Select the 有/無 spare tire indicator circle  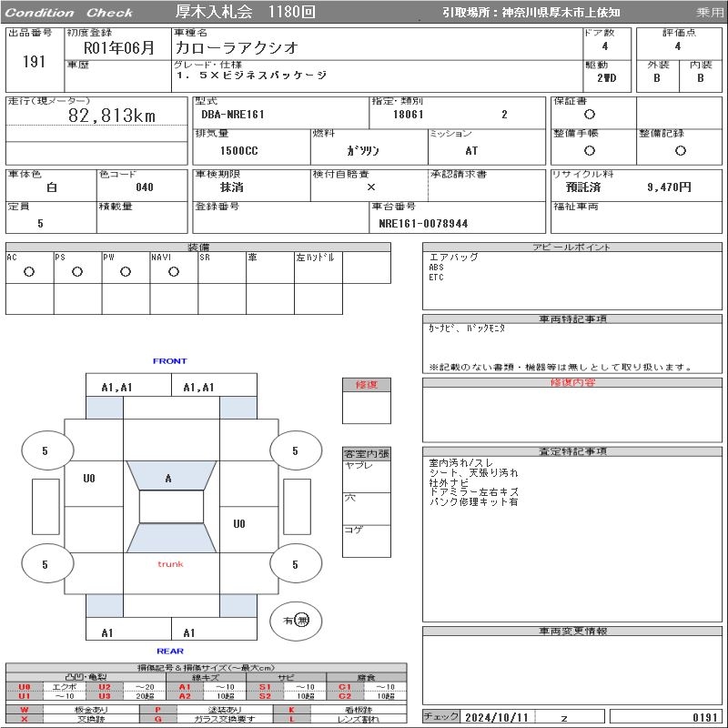[296, 621]
